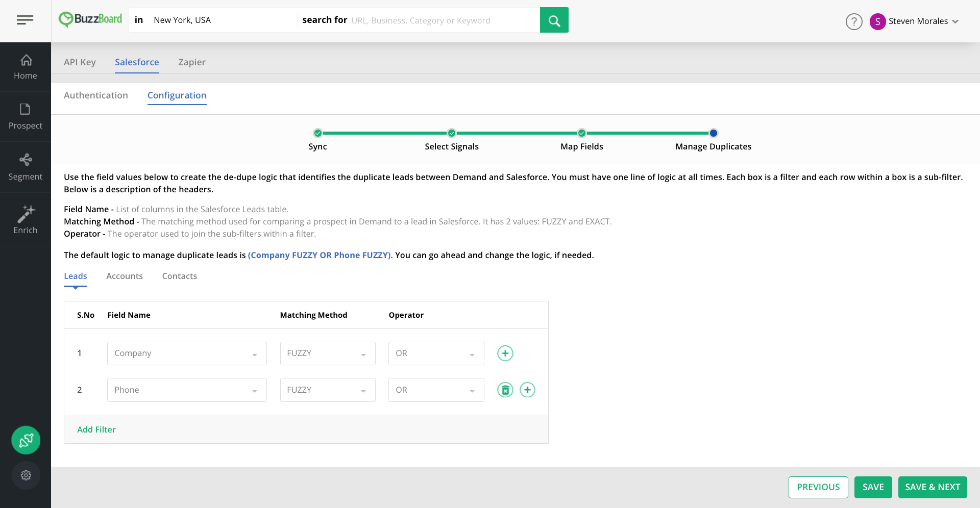Viewport: 980px width, 508px height.
Task: Open the Phone field name dropdown
Action: click(187, 390)
